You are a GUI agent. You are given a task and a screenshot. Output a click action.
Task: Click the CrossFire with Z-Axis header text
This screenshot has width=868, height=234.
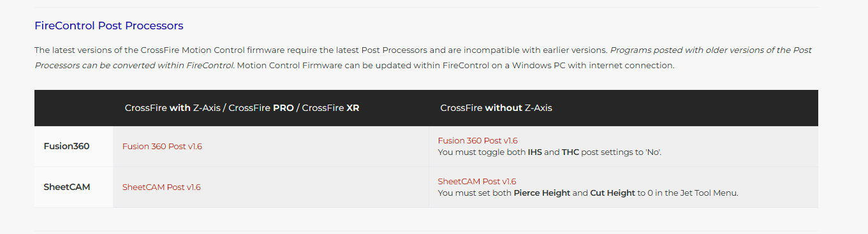pos(172,108)
